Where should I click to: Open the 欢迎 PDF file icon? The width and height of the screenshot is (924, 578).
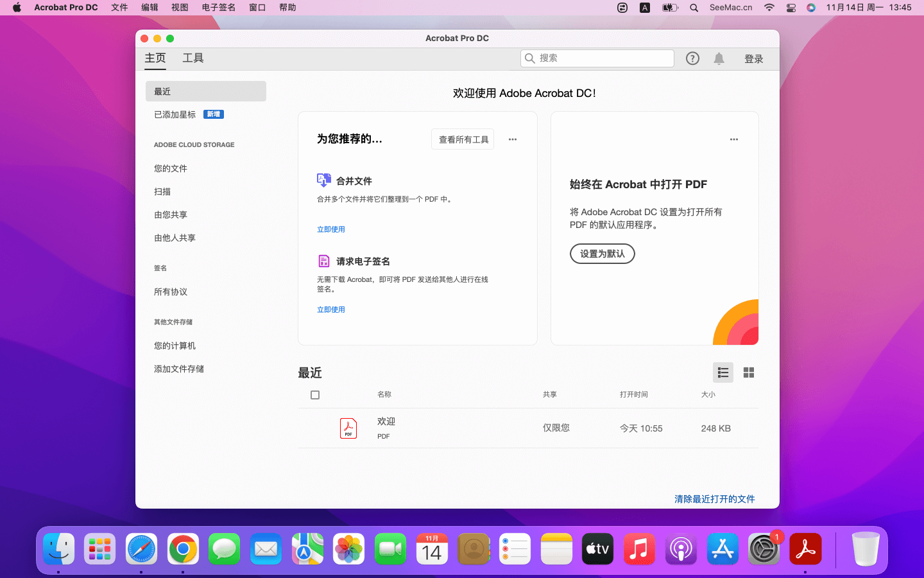click(x=348, y=428)
